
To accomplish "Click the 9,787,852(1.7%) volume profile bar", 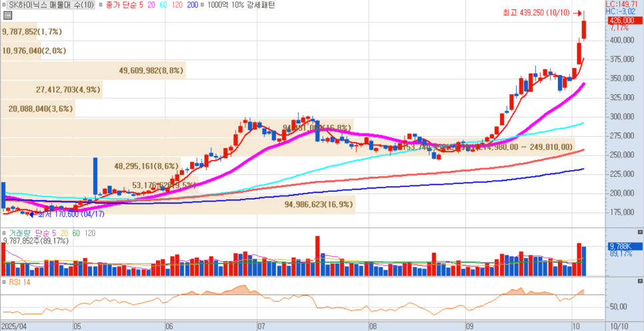I will (19, 31).
